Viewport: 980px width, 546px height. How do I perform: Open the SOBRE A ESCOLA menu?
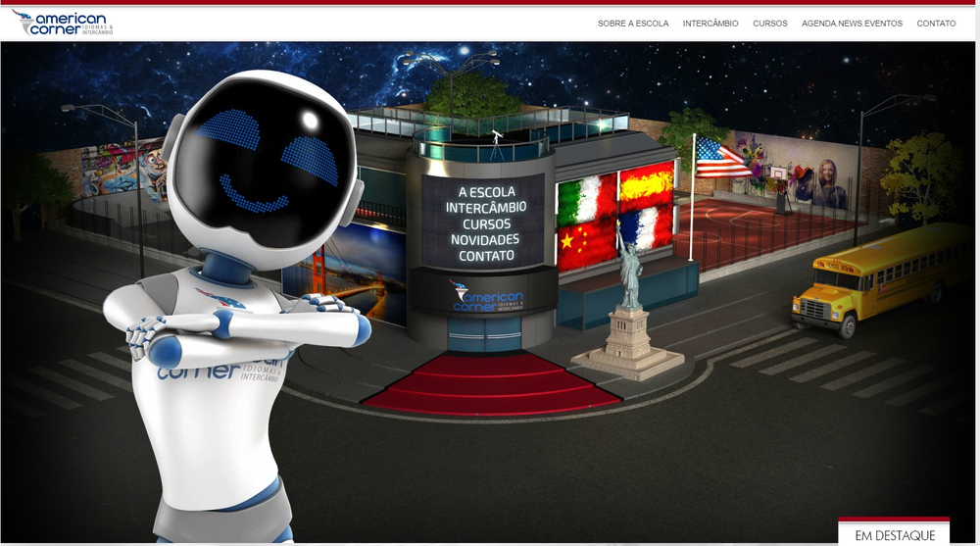[632, 24]
